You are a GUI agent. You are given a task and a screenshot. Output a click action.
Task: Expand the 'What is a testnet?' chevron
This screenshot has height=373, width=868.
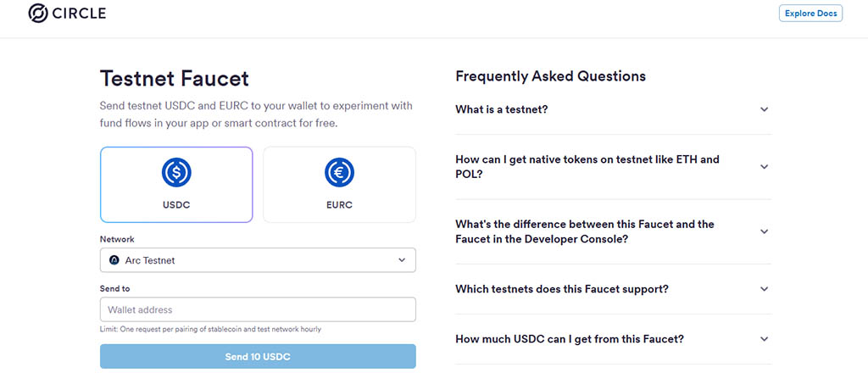(x=764, y=109)
